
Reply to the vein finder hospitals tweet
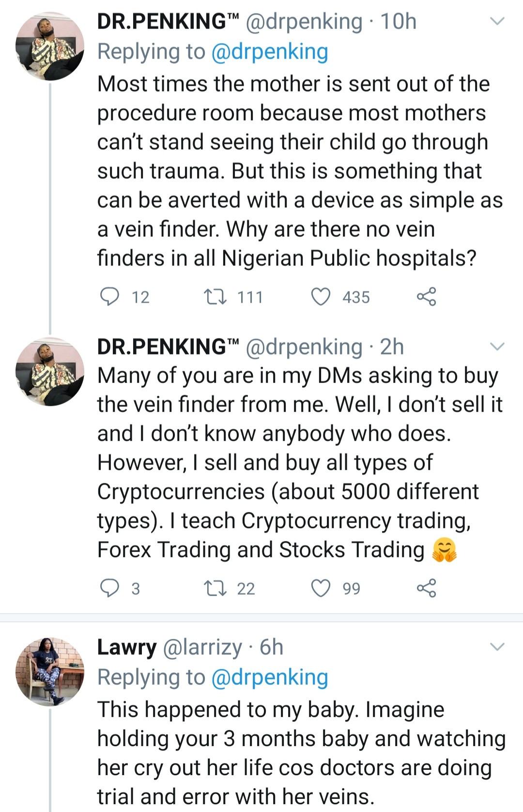(109, 296)
